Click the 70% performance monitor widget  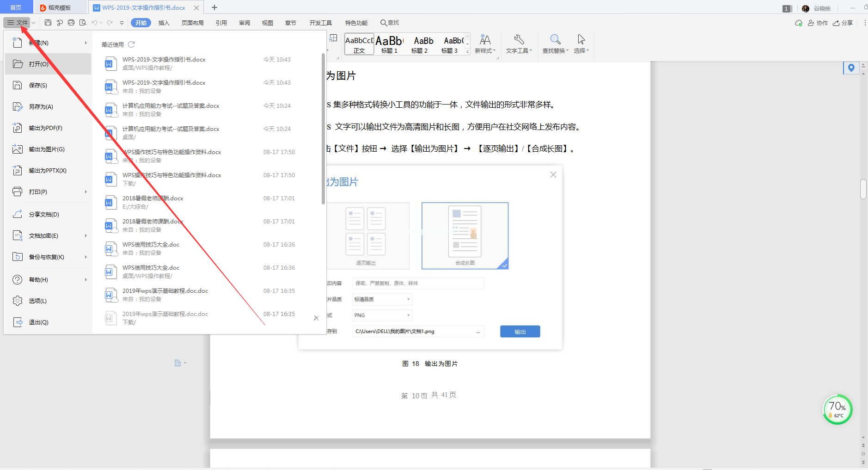tap(837, 409)
